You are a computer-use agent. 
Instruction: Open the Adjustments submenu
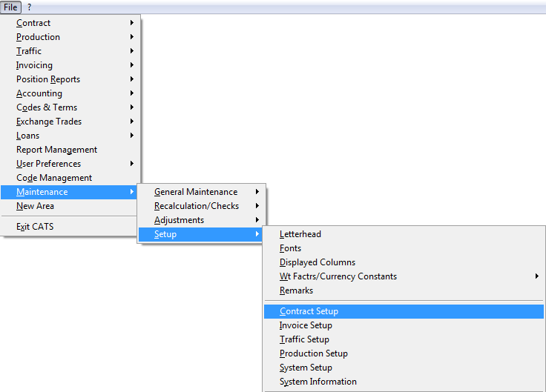(202, 220)
